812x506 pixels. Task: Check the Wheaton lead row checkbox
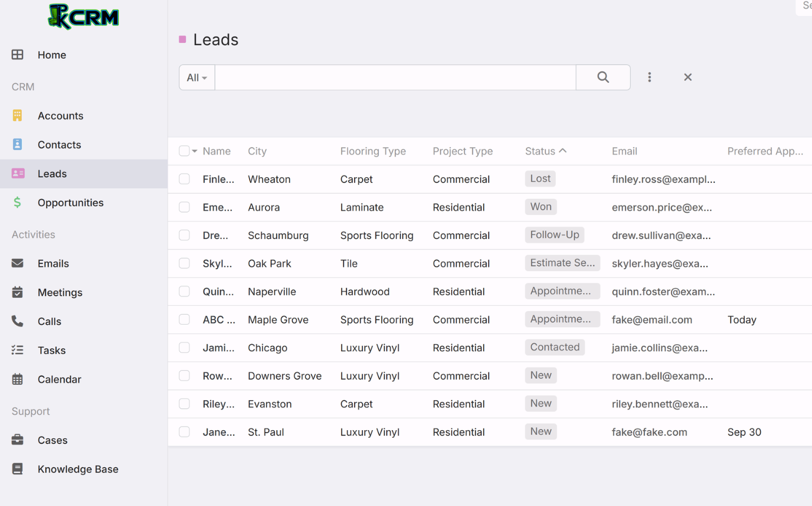coord(184,179)
